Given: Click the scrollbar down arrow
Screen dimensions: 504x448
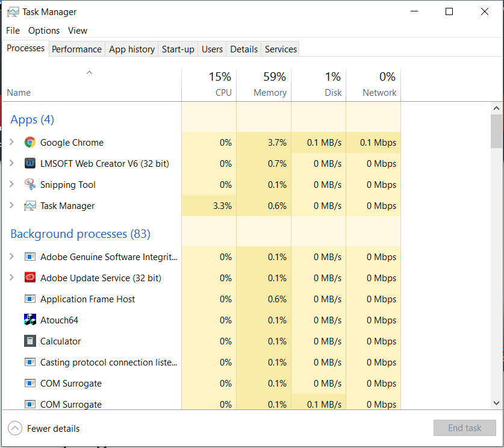Looking at the screenshot, I should [x=497, y=403].
